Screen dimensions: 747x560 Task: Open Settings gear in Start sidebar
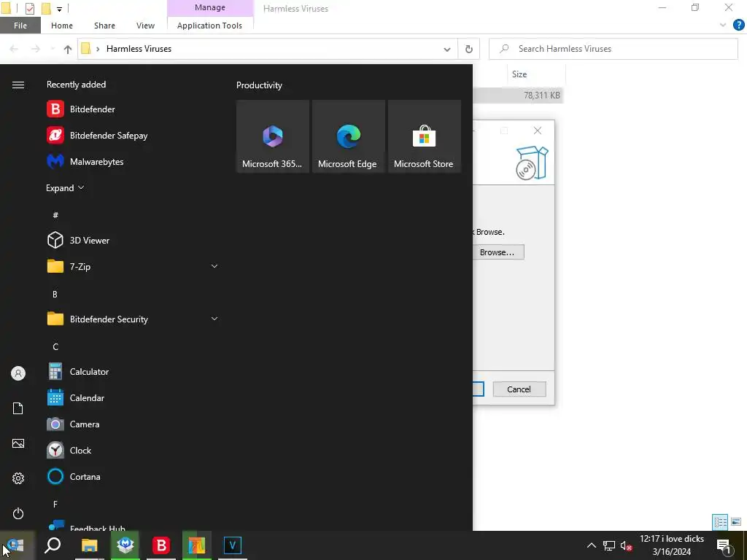pos(18,478)
